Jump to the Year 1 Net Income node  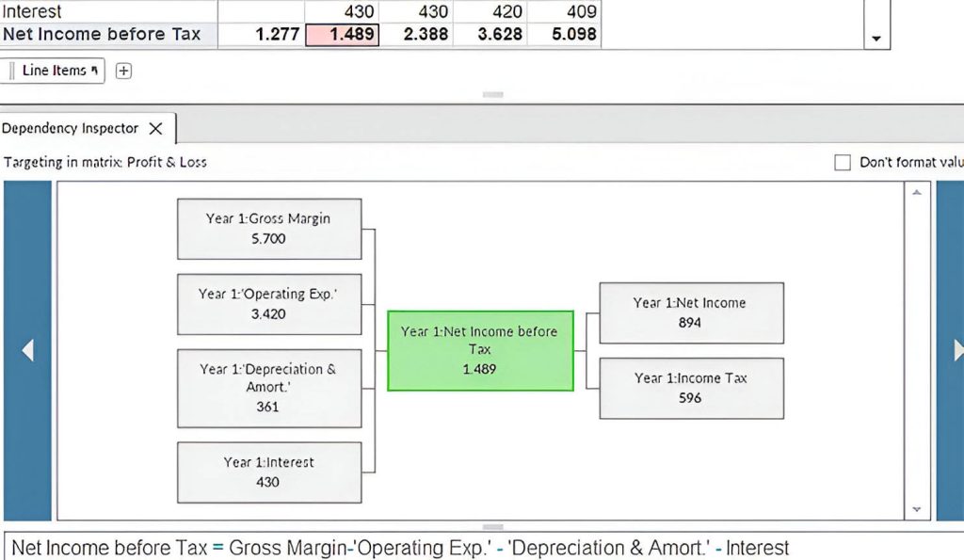coord(690,312)
